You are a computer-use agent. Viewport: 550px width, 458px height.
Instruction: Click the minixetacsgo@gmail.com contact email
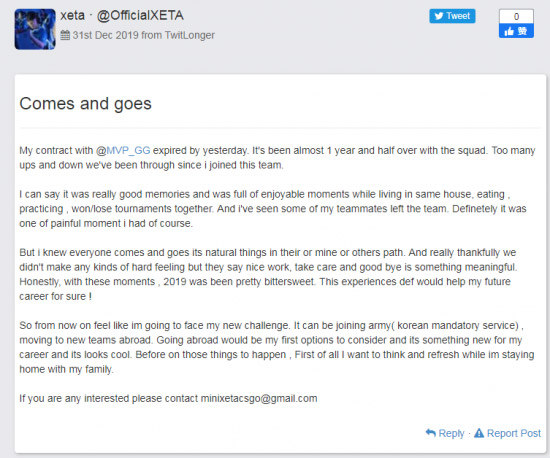[x=259, y=398]
